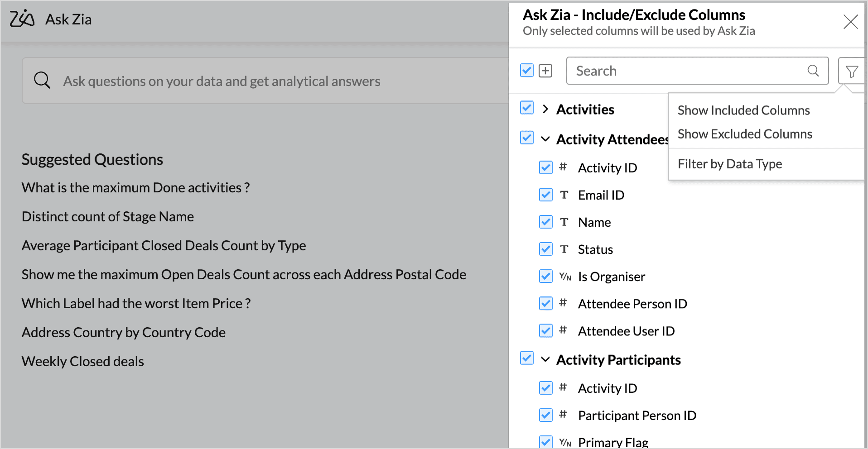Image resolution: width=868 pixels, height=449 pixels.
Task: Uncheck the Status column checkbox
Action: click(546, 249)
